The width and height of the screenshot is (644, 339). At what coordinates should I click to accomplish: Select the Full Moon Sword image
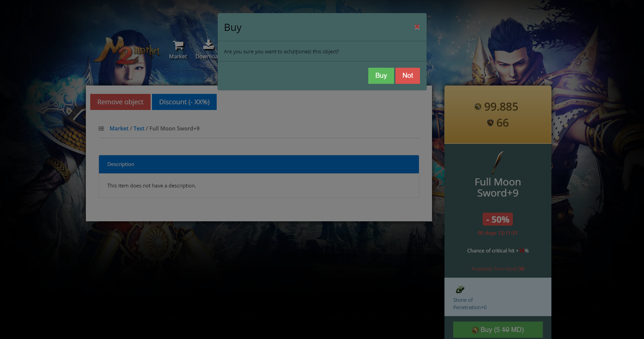[498, 162]
